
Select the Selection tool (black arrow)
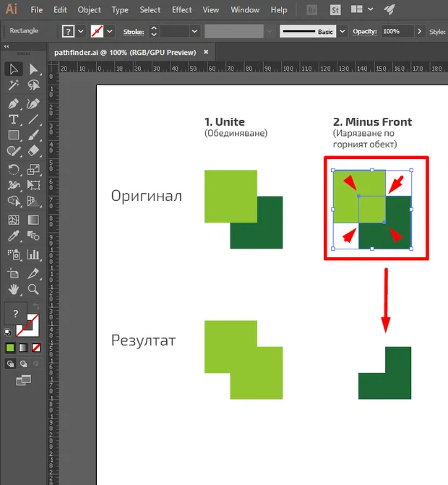click(x=14, y=69)
